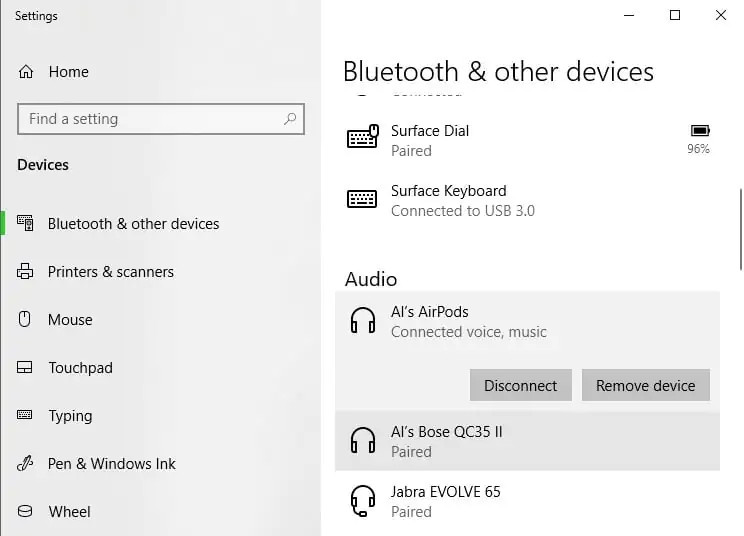Click the Surface Dial device icon
The height and width of the screenshot is (536, 744).
pyautogui.click(x=362, y=139)
